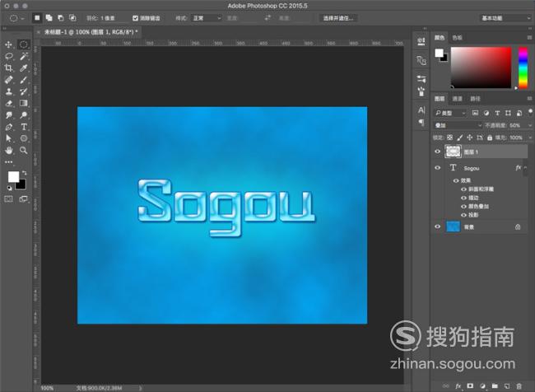Choose Subtract from Selection mode

pos(61,18)
